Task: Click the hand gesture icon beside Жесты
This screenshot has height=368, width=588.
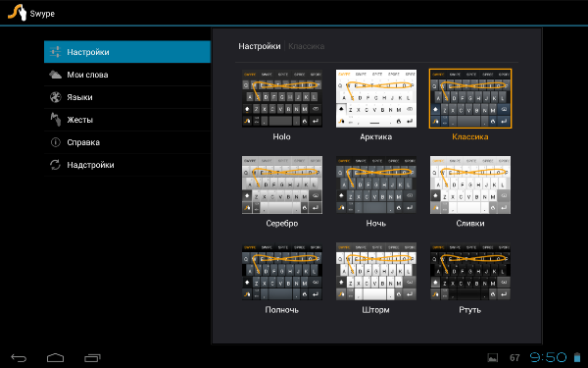Action: [x=56, y=120]
